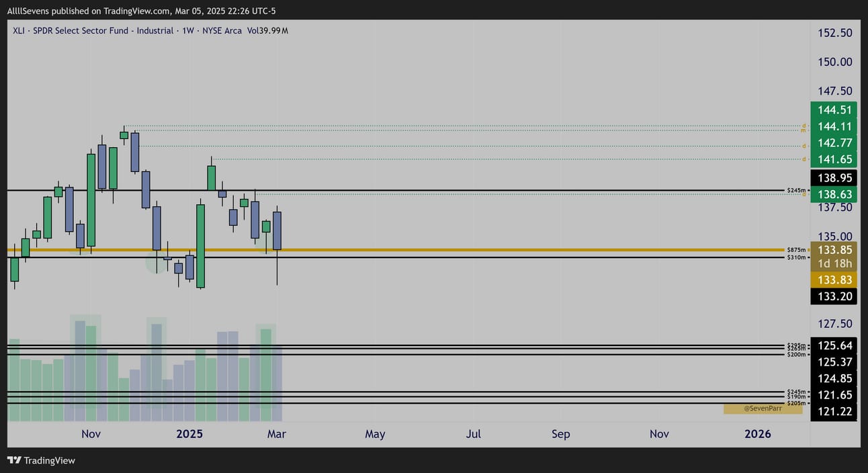Click the 150.00 price axis label

[x=834, y=62]
